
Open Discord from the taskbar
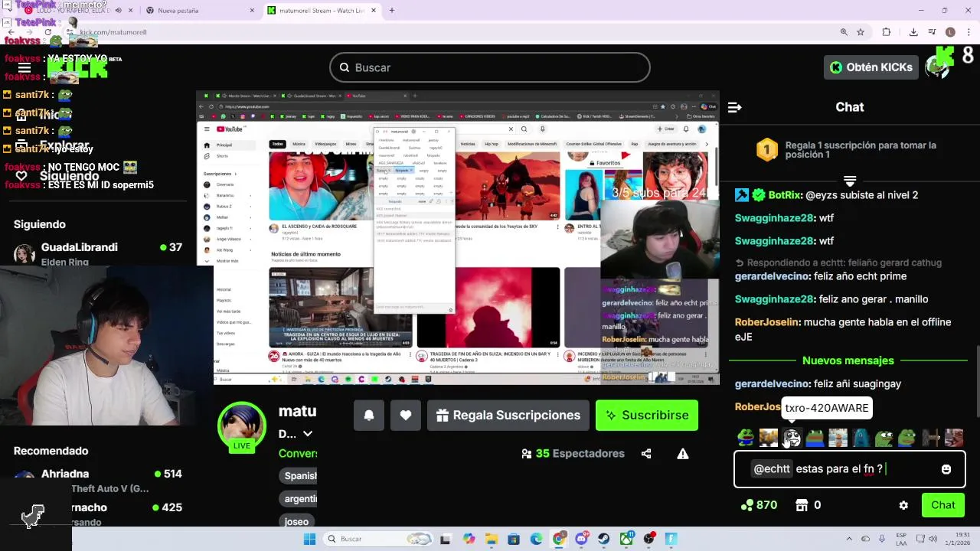click(x=581, y=539)
